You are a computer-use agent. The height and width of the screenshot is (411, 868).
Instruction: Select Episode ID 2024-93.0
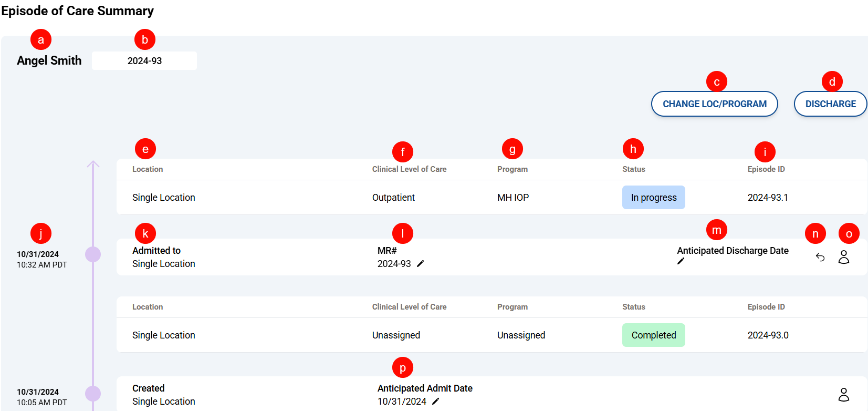pyautogui.click(x=768, y=335)
